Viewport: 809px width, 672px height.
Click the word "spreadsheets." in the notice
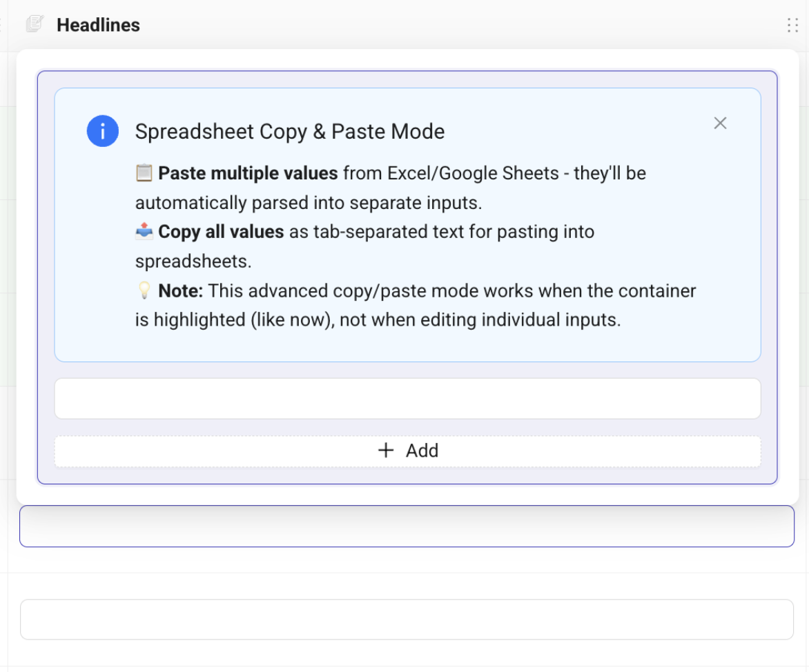pyautogui.click(x=193, y=261)
